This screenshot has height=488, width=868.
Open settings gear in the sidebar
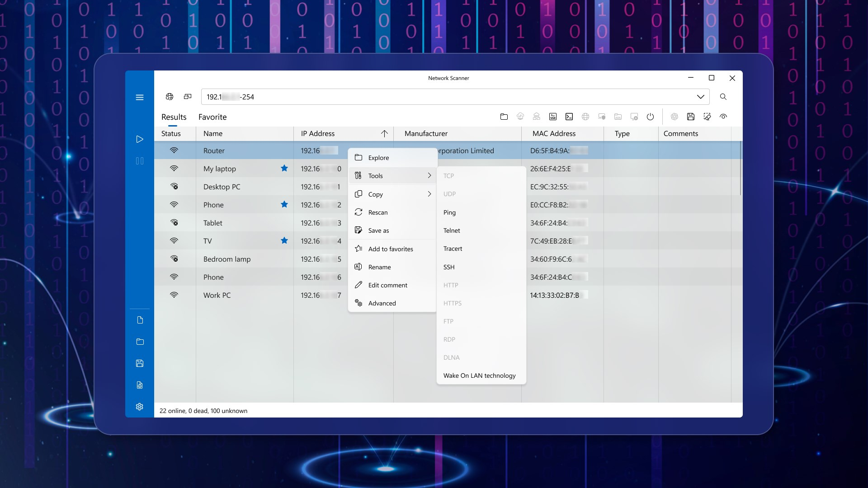[x=140, y=407]
